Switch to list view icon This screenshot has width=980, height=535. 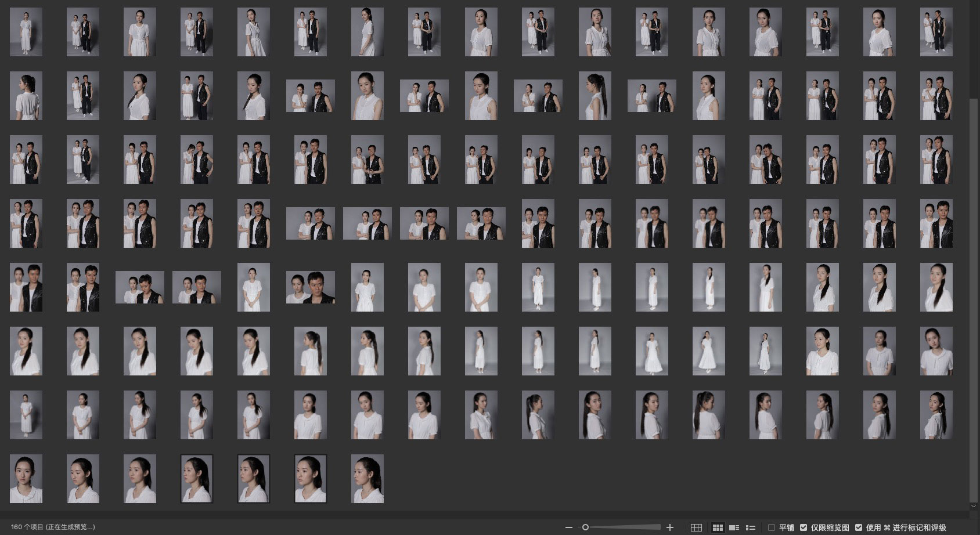(750, 527)
